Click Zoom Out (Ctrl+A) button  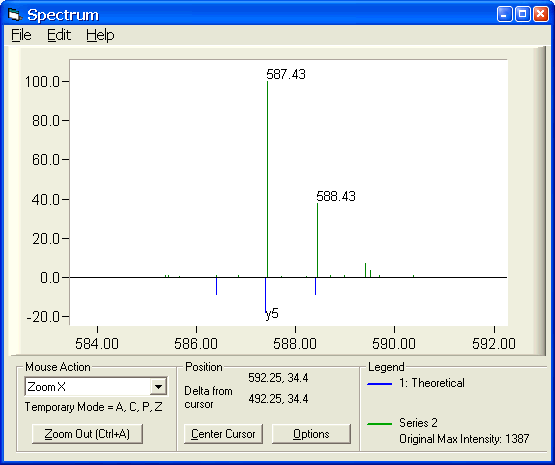87,434
